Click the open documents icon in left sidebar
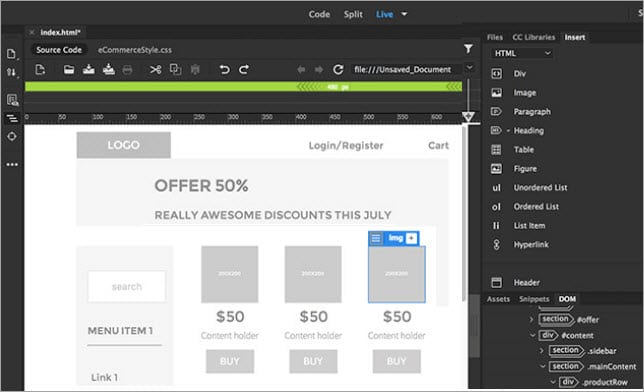Viewport: 644px width, 392px height. click(12, 54)
